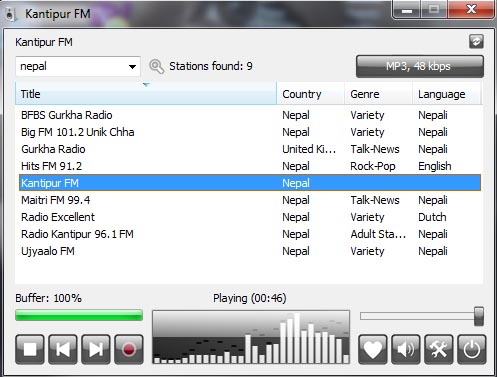
Task: Sort stations by the Title column header
Action: click(146, 94)
